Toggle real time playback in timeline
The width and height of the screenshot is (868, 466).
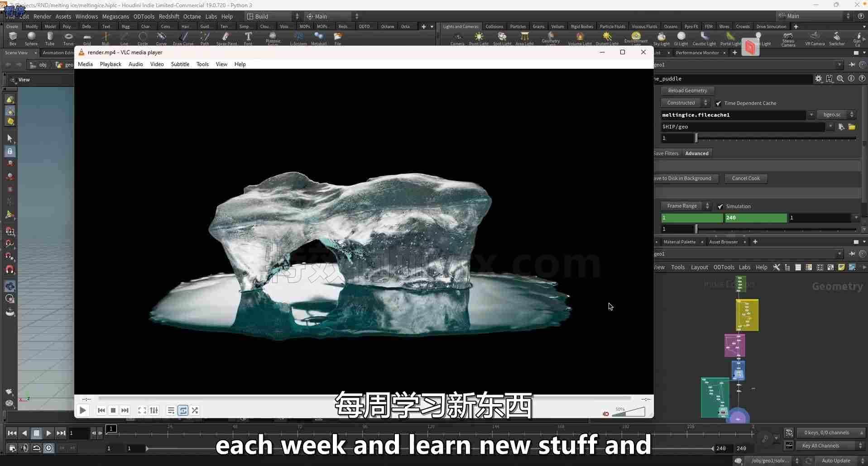click(x=48, y=448)
